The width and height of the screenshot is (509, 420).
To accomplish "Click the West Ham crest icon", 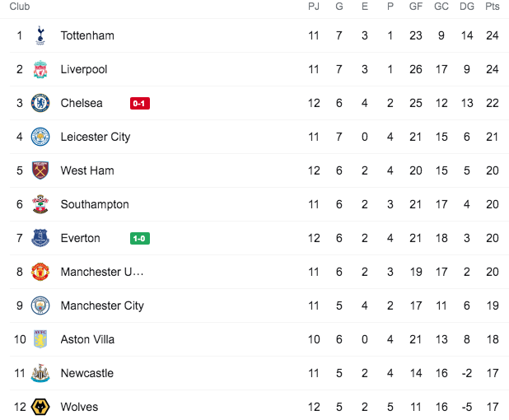I will tap(40, 170).
